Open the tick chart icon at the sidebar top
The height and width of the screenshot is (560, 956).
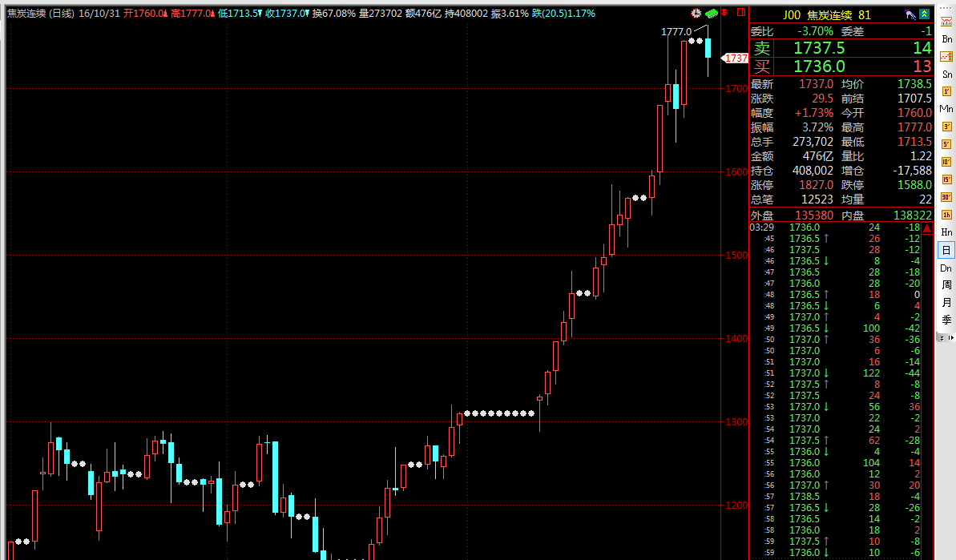coord(946,22)
